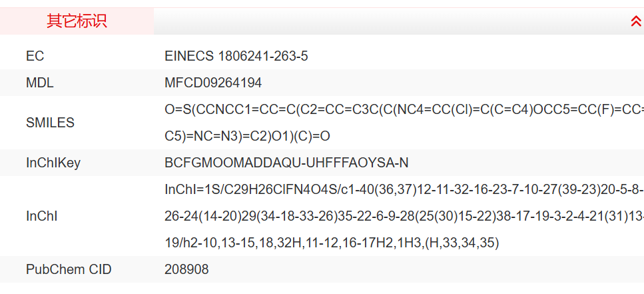644x294 pixels.
Task: Select the InChIKey row label
Action: [x=53, y=163]
